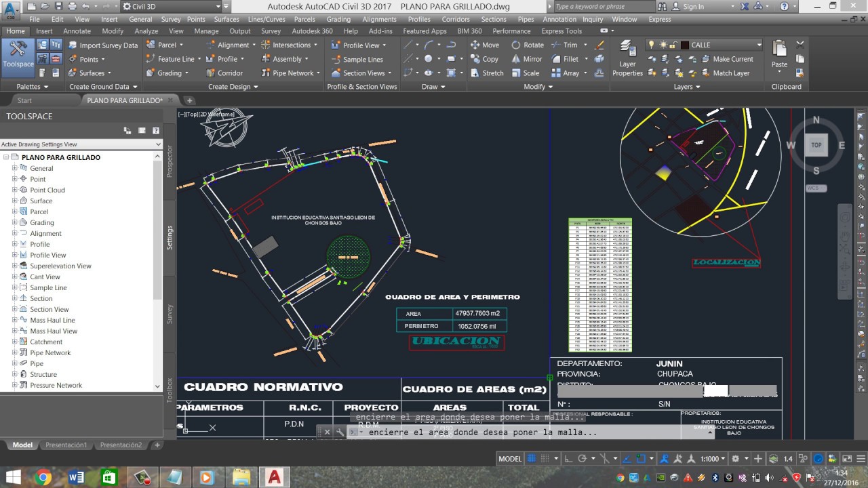Toggle polar tracking in status bar
Image resolution: width=868 pixels, height=488 pixels.
(x=583, y=458)
